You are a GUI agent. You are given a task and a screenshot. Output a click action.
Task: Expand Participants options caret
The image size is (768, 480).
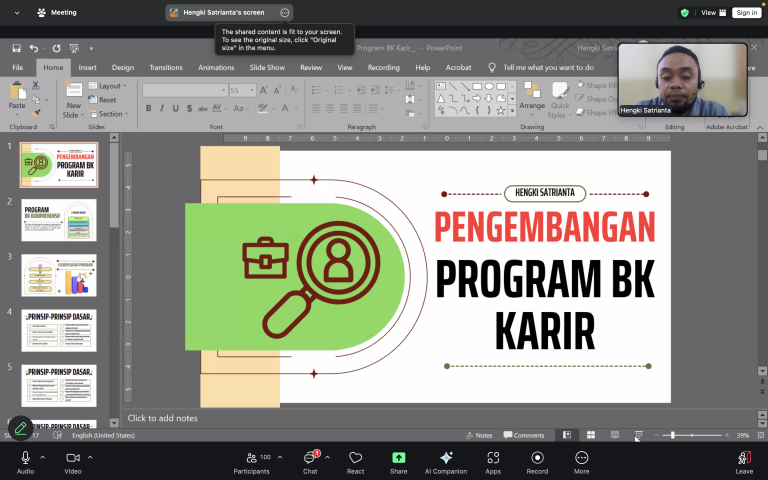[x=280, y=457]
